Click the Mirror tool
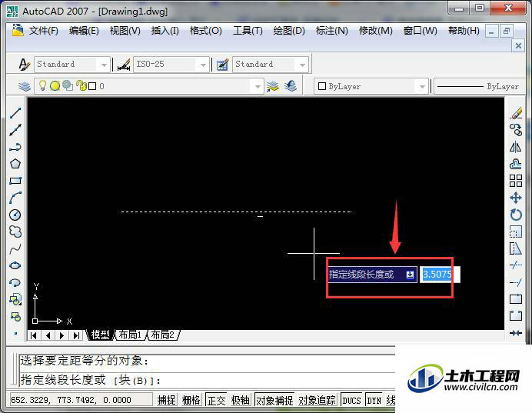Viewport: 532px width, 413px height. tap(516, 147)
